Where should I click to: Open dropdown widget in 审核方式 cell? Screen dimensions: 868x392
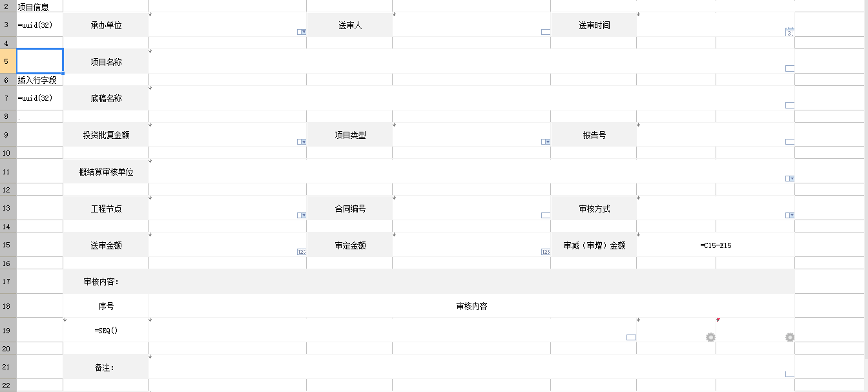[x=789, y=215]
